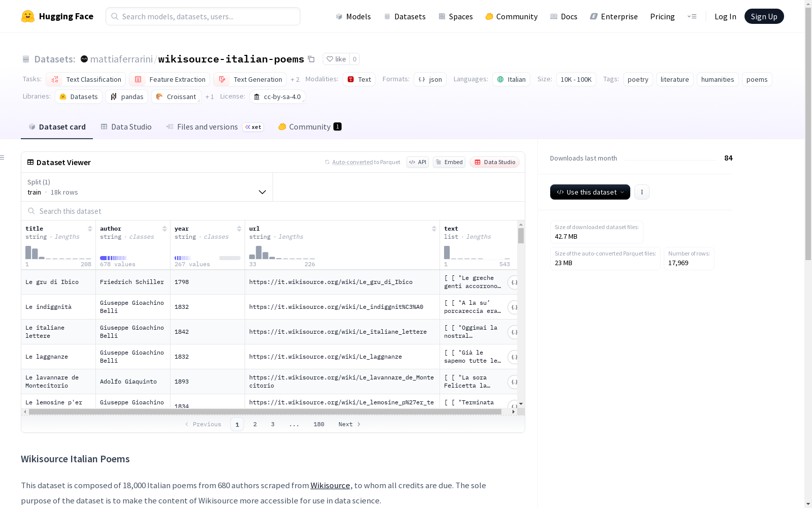Expand JSON cell in Le indiggnità row
Image resolution: width=812 pixels, height=508 pixels.
coord(513,307)
